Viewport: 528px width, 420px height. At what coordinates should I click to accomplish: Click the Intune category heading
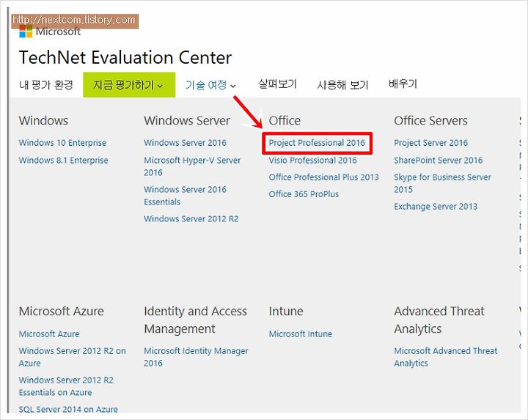[x=286, y=311]
